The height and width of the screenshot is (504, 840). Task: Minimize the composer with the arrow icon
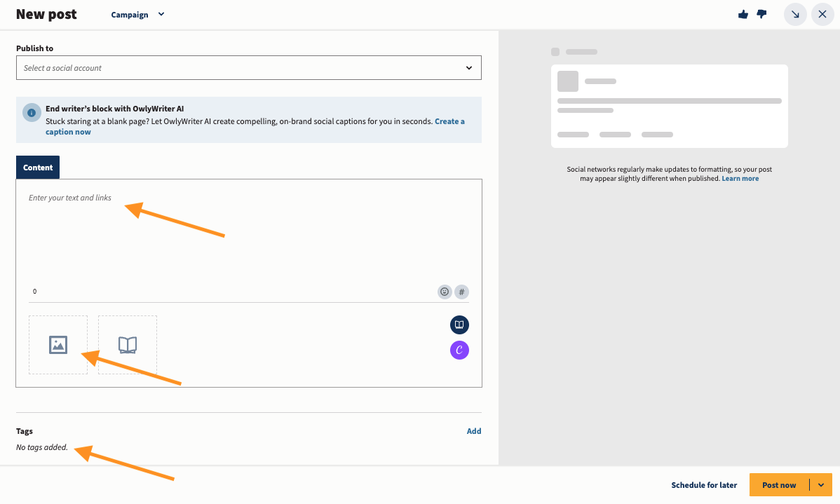(795, 15)
